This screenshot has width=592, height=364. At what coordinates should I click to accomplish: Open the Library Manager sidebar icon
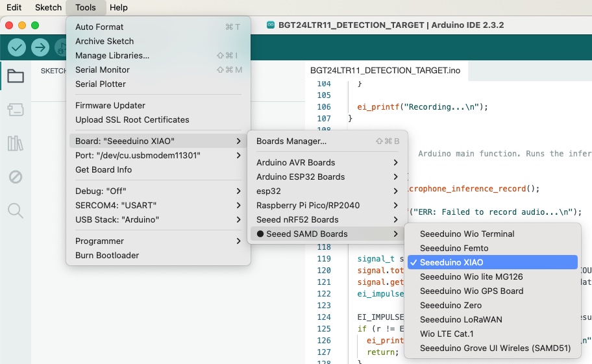coord(16,143)
